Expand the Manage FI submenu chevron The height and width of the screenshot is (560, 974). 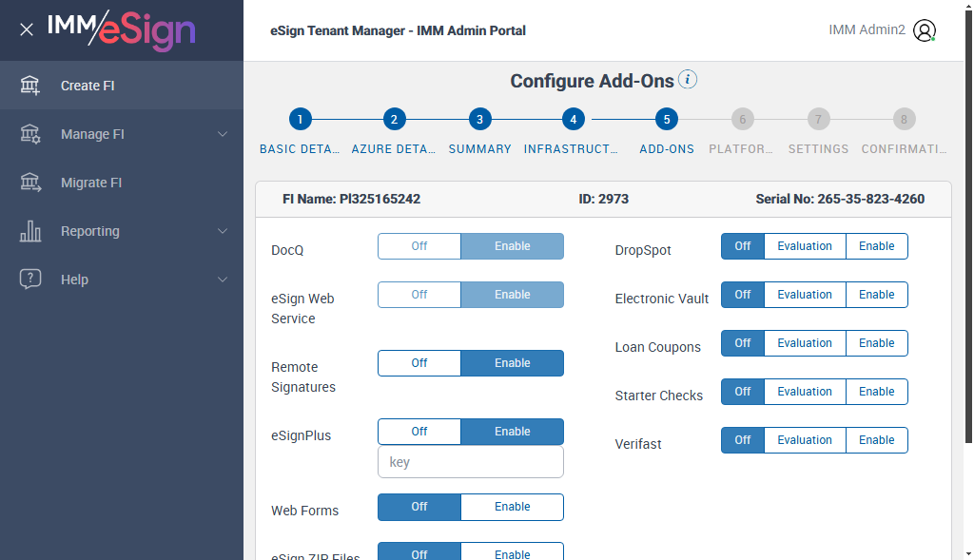coord(223,134)
